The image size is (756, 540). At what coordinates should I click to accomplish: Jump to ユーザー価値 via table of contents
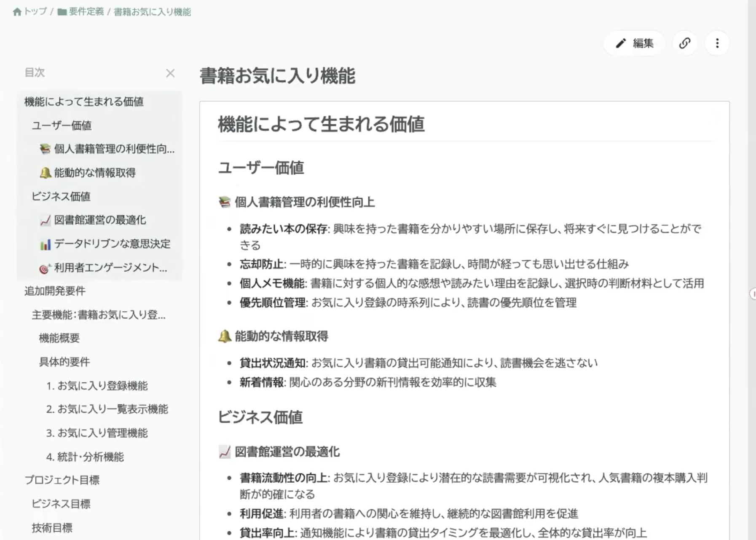pos(62,125)
